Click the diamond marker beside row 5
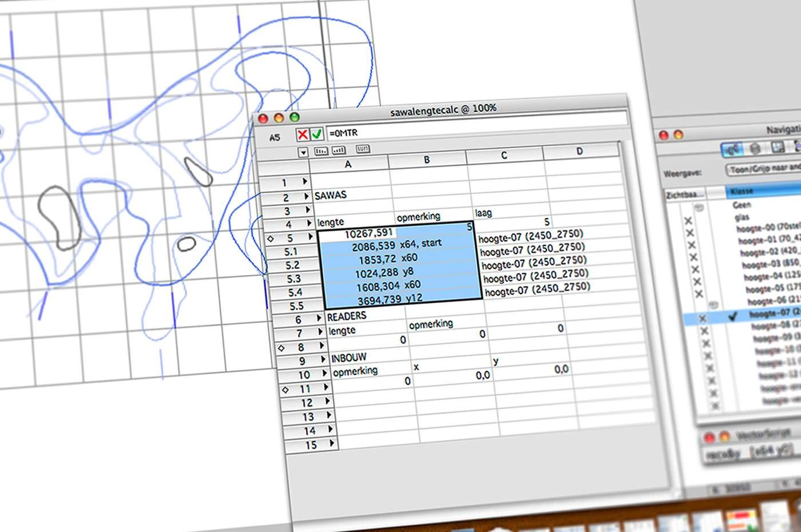Image resolution: width=801 pixels, height=532 pixels. (x=271, y=239)
